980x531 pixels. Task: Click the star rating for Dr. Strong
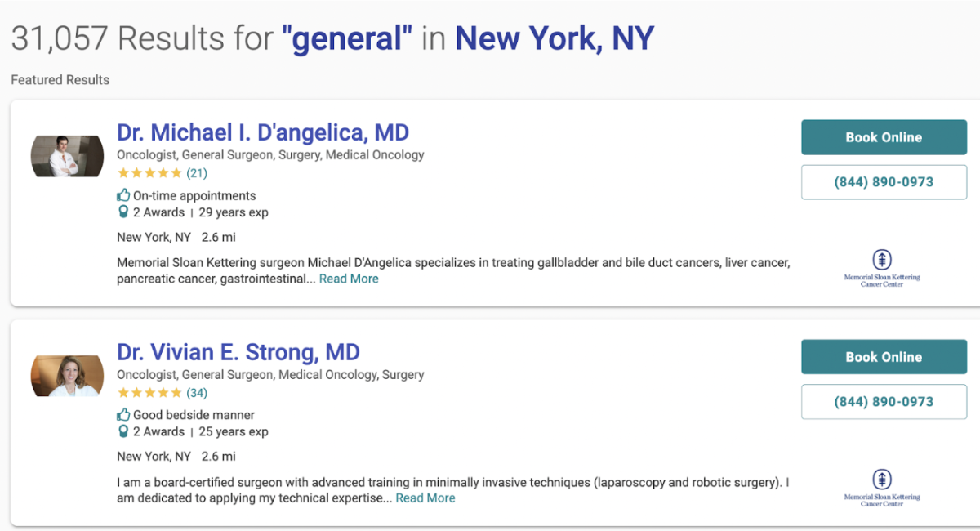point(149,392)
